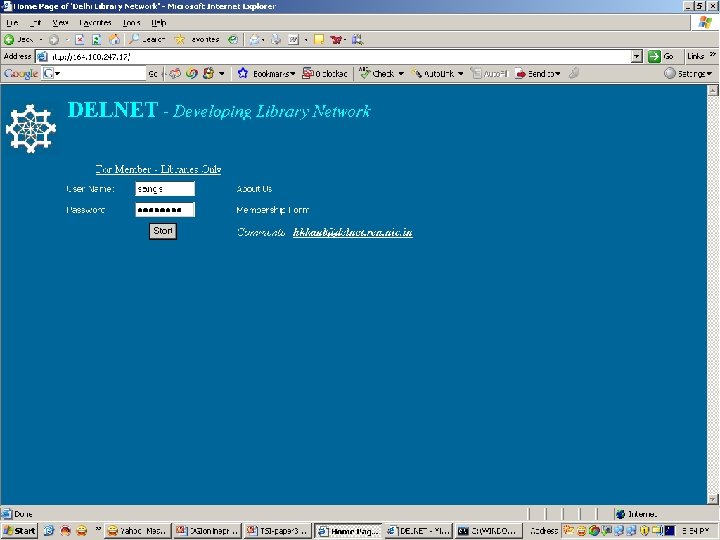
Task: Open the Favorites menu
Action: (x=96, y=22)
